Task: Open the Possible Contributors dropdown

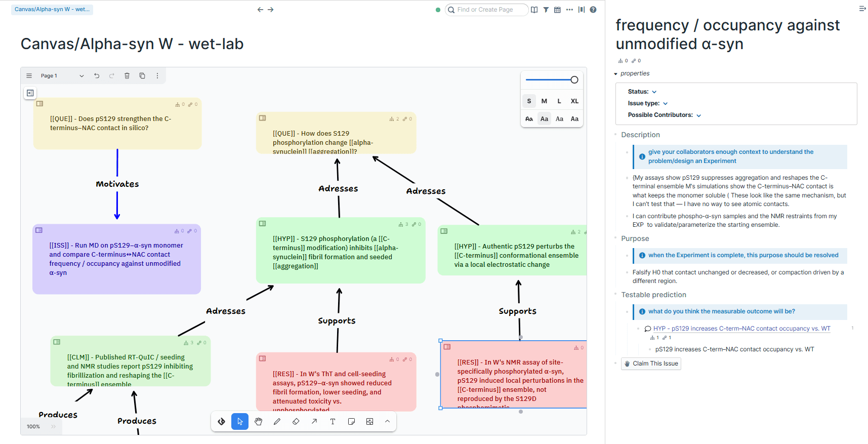Action: [698, 115]
